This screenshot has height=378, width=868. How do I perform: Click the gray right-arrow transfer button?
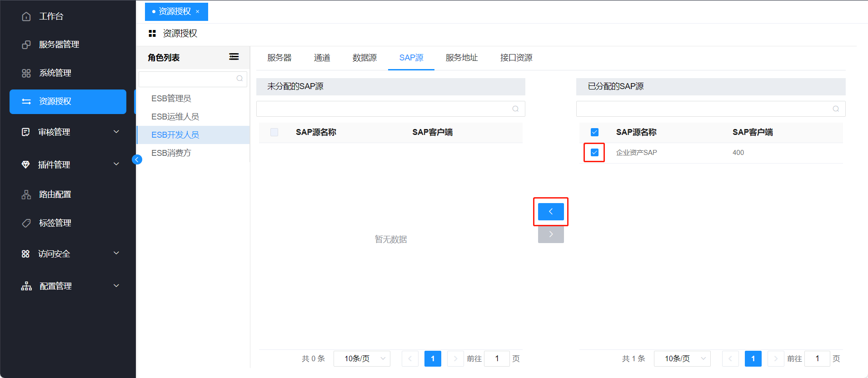(x=551, y=234)
